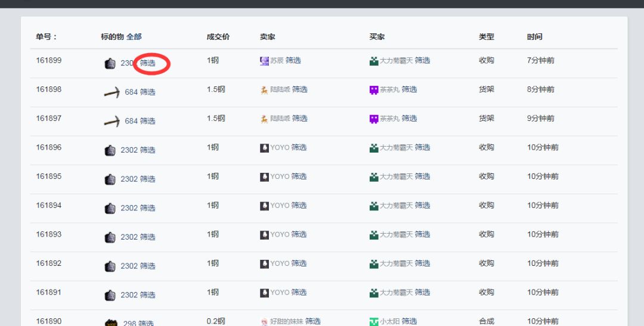Image resolution: width=644 pixels, height=326 pixels.
Task: Click green buyer avatar in order 161896
Action: coord(374,148)
